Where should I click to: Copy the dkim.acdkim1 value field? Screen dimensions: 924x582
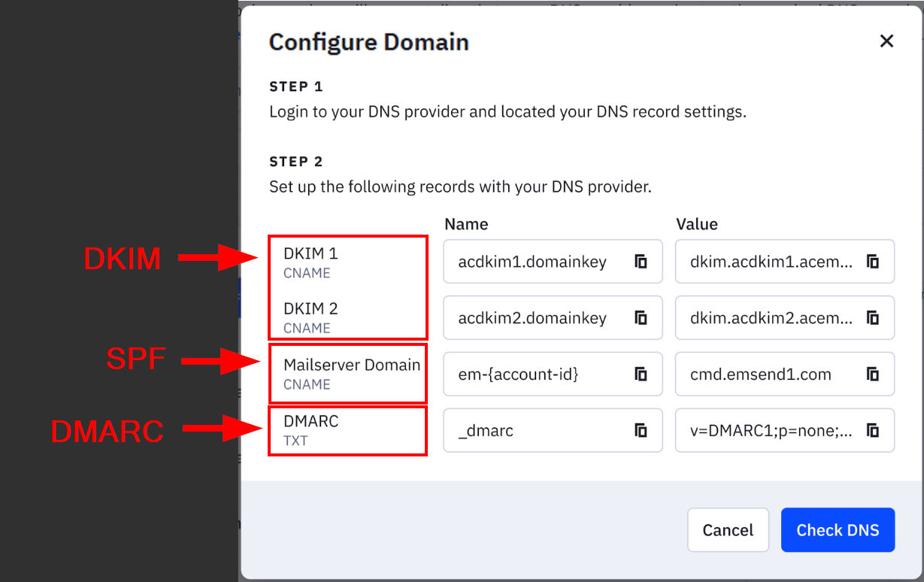873,262
